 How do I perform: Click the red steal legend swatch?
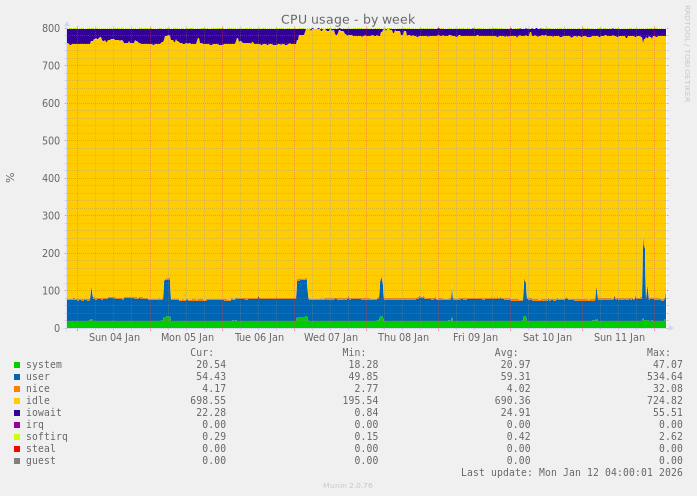coord(17,449)
